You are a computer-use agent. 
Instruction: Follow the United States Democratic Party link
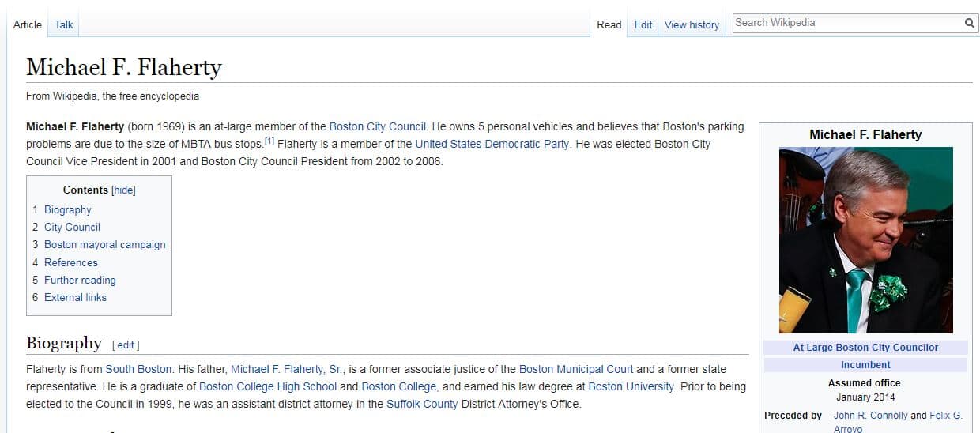[492, 144]
